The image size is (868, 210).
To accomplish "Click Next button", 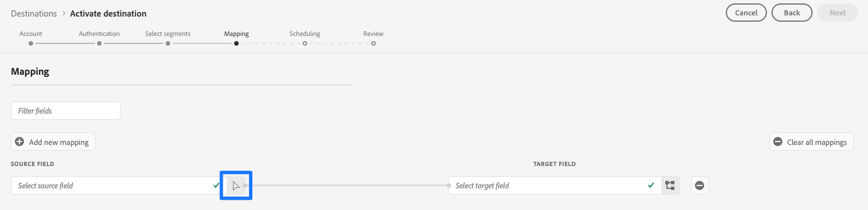I will (838, 13).
